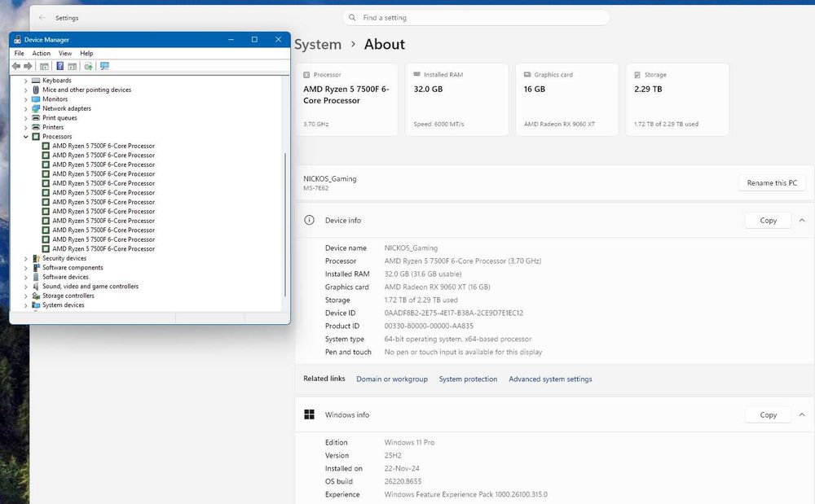The image size is (815, 504).
Task: Expand the Security devices tree node
Action: [x=25, y=258]
